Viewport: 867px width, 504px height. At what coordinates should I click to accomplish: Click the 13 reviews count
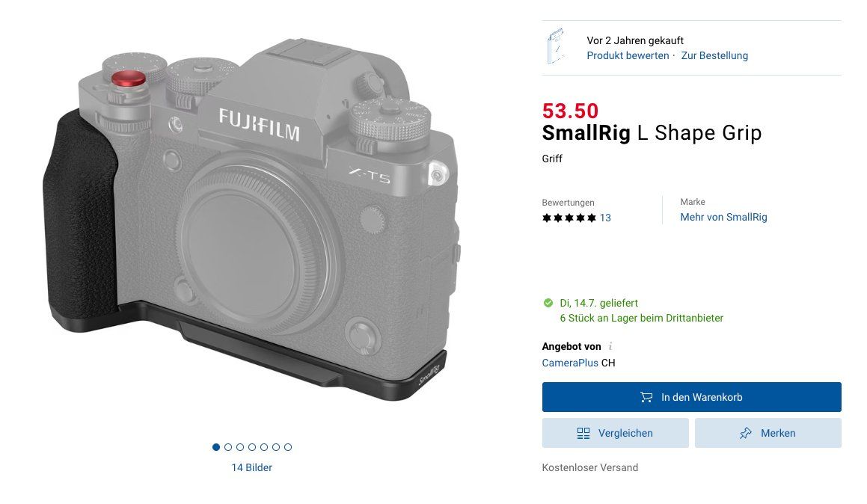point(605,218)
